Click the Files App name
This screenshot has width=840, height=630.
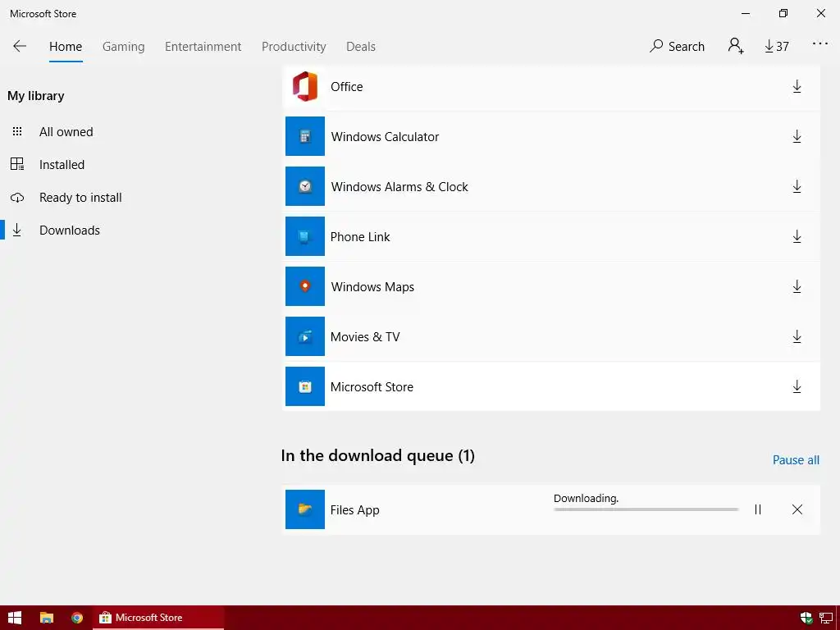[x=354, y=510]
